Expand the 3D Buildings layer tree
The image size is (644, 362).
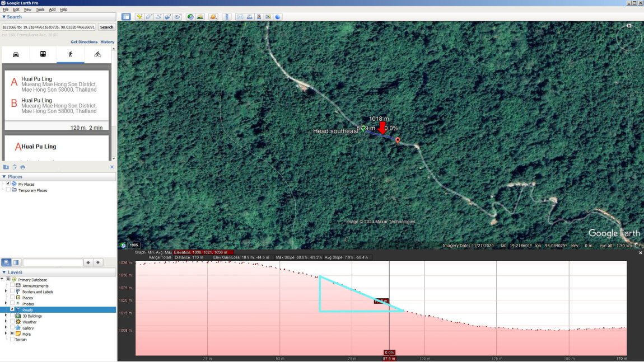click(6, 315)
